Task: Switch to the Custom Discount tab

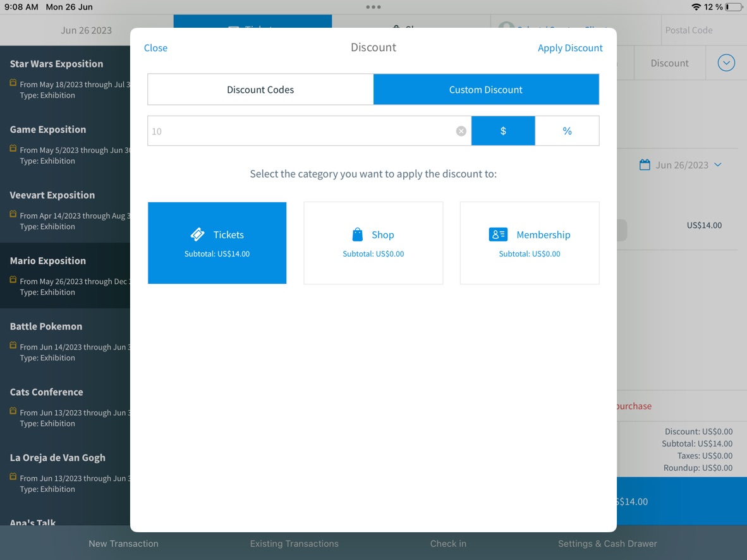Action: [x=486, y=89]
